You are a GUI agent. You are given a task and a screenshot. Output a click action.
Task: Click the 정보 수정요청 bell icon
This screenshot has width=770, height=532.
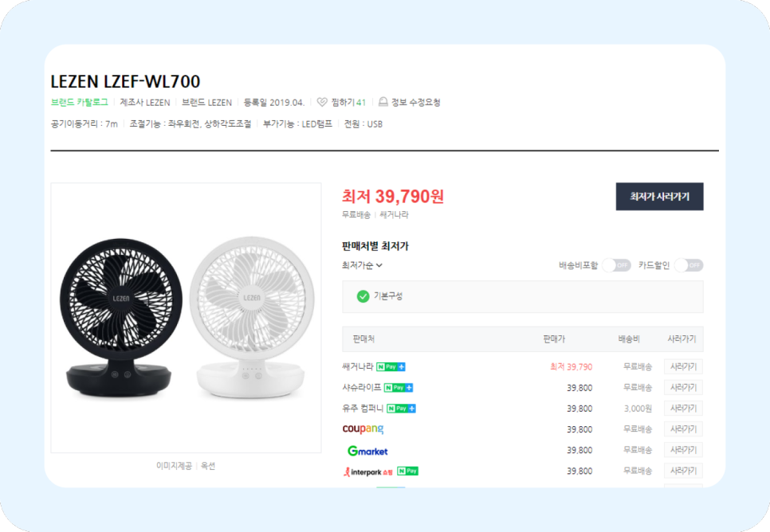[x=383, y=102]
